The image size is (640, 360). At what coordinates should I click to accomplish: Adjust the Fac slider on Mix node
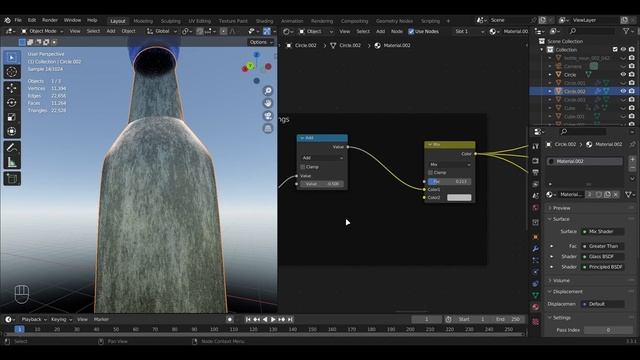coord(449,181)
